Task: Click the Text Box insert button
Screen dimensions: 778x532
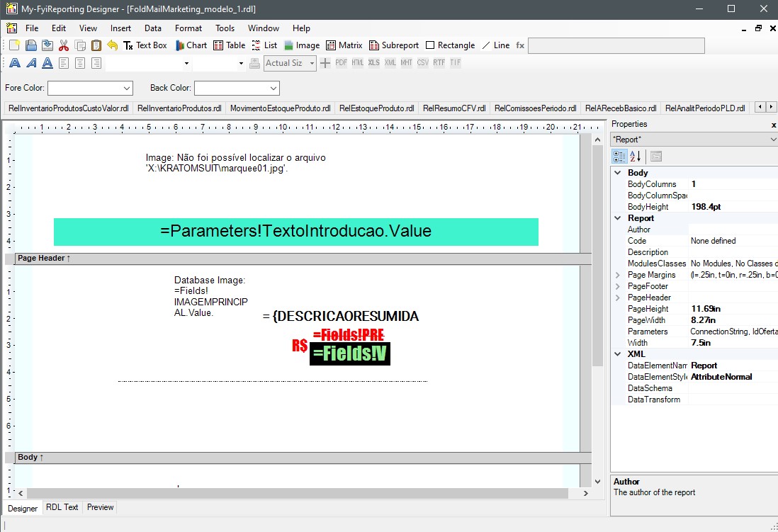Action: pyautogui.click(x=145, y=45)
